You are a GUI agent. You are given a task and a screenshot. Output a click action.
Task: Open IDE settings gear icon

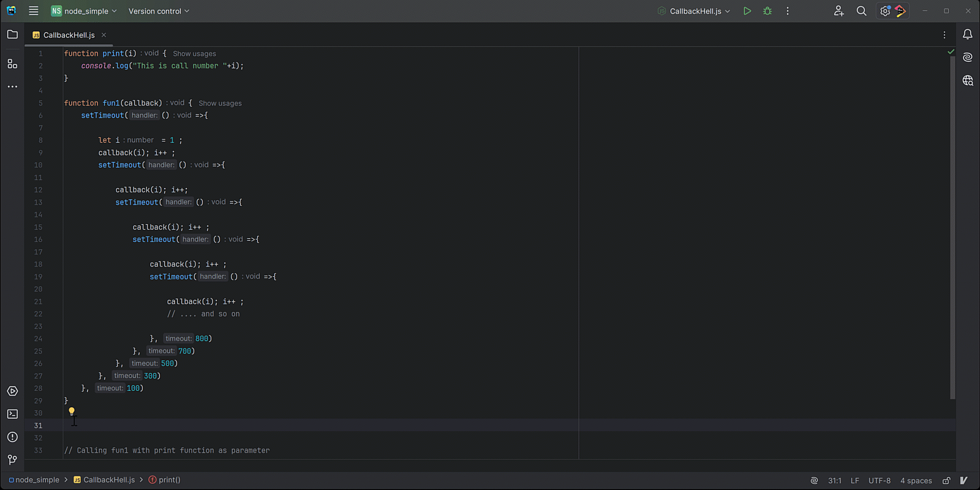884,11
